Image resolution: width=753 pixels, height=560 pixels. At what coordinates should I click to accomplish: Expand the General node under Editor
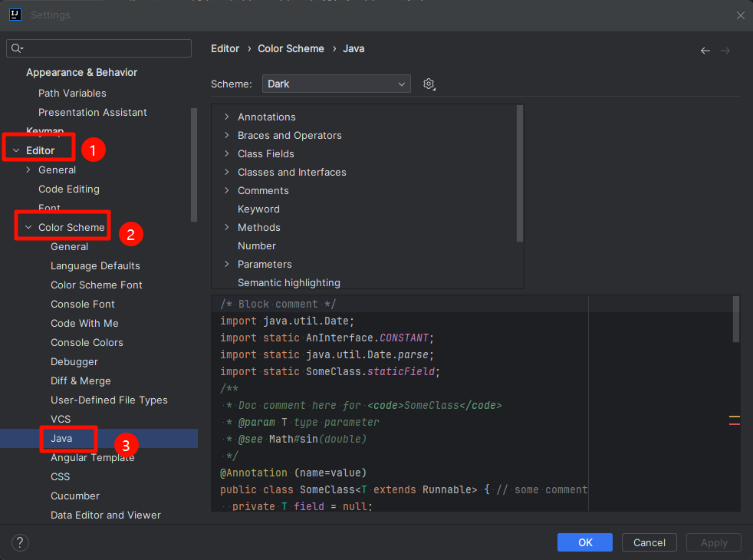(28, 170)
